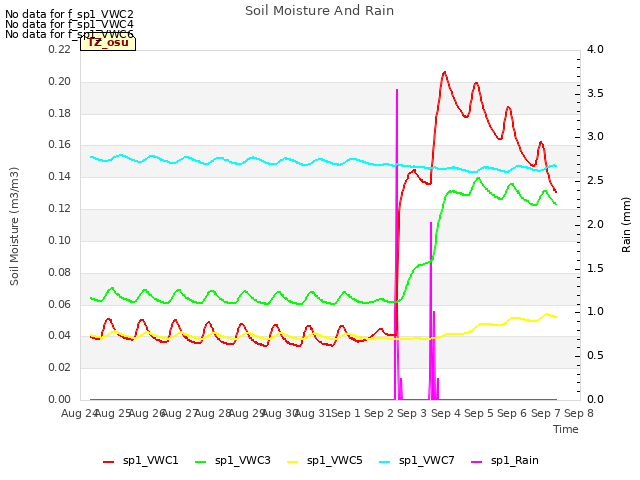The width and height of the screenshot is (640, 480).
Task: Click the red sp1_VWC1 legend swatch
Action: (109, 462)
